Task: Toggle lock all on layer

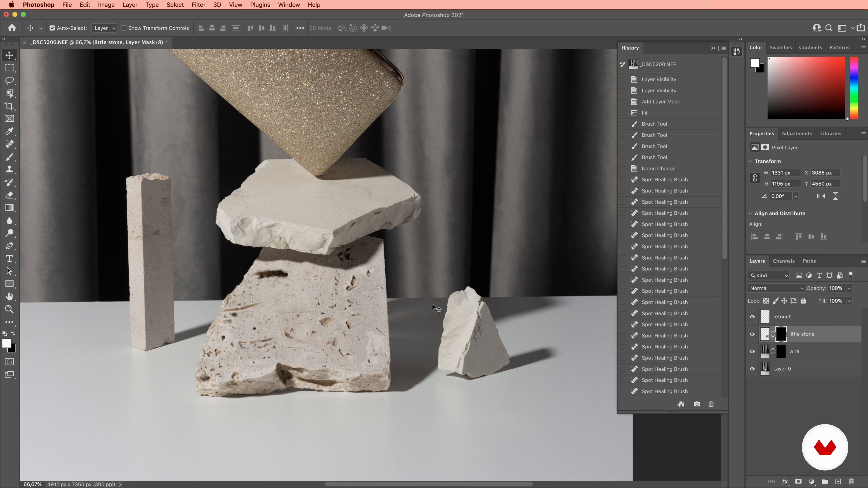Action: pyautogui.click(x=803, y=301)
